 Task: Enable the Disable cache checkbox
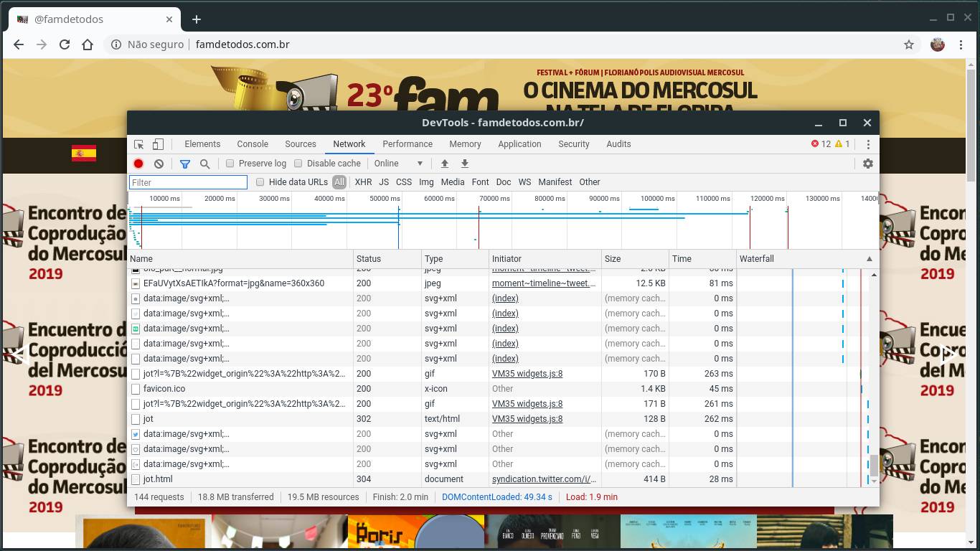coord(298,164)
